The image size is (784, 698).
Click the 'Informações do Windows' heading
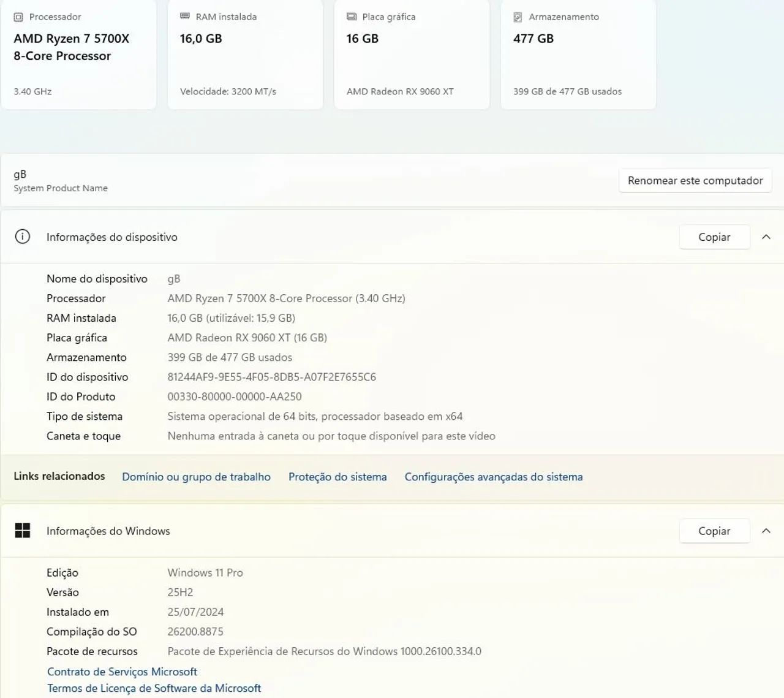(108, 531)
